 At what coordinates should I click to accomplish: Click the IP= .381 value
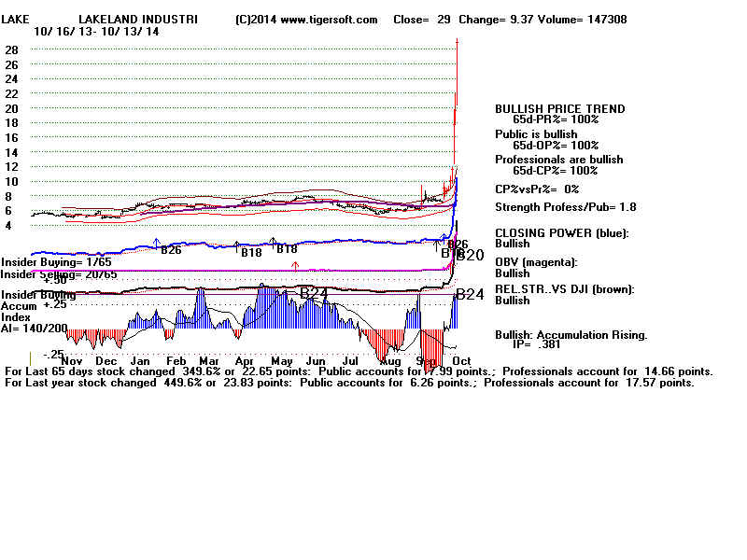(x=536, y=344)
